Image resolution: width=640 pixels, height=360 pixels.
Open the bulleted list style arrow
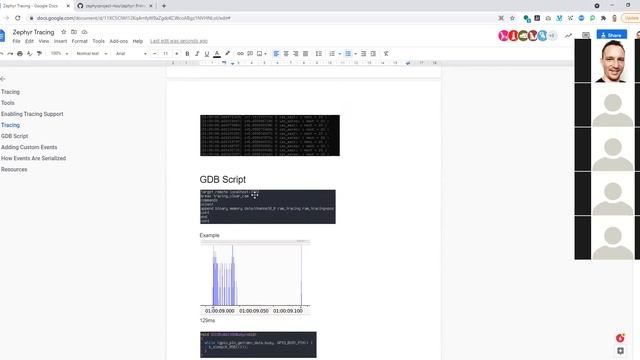coord(356,53)
